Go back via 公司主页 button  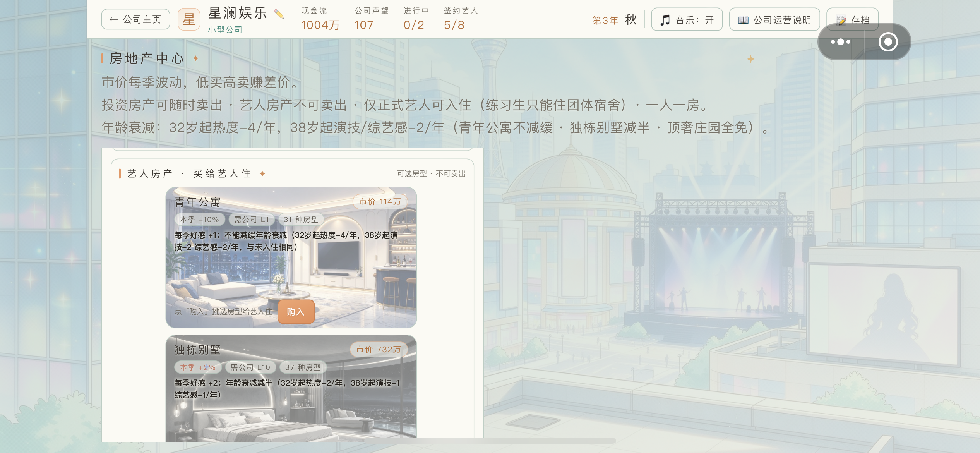135,19
